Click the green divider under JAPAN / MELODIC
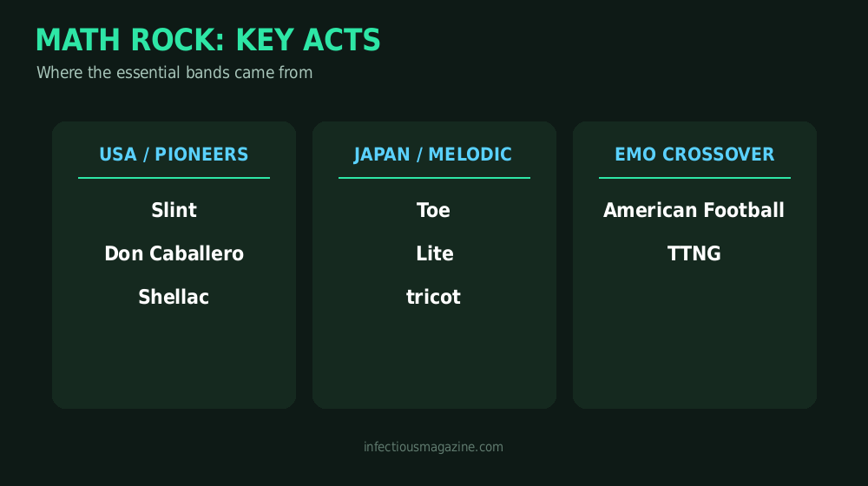The width and height of the screenshot is (868, 486). (435, 178)
